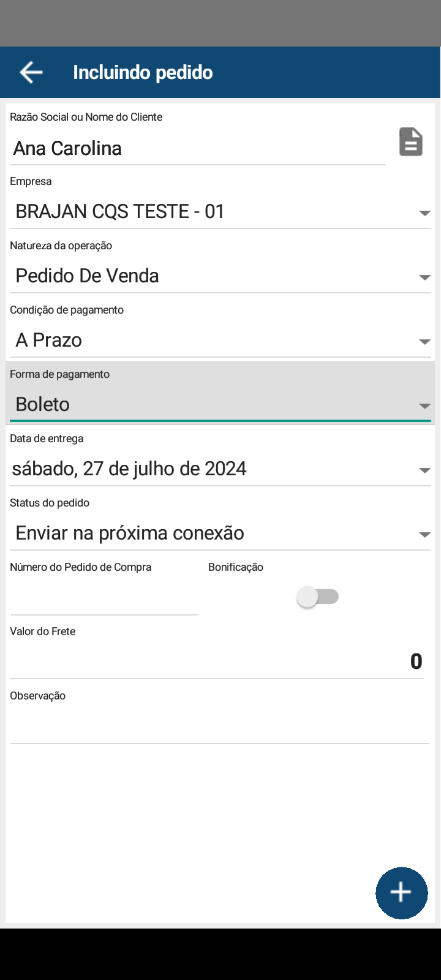Screen dimensions: 441x980
Task: Tap the BRAJAN CQS TESTE - 01 selection
Action: (120, 211)
